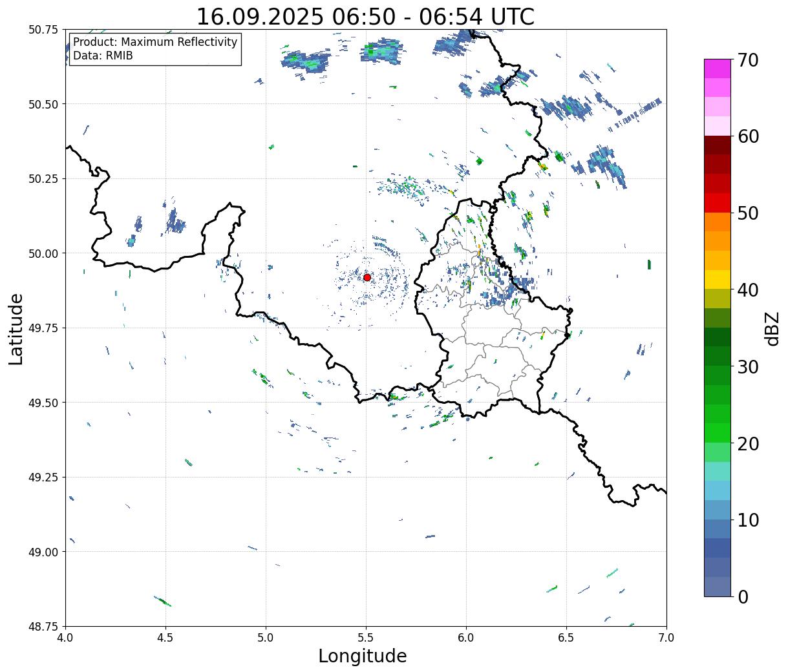Click the red radar location marker

(367, 277)
